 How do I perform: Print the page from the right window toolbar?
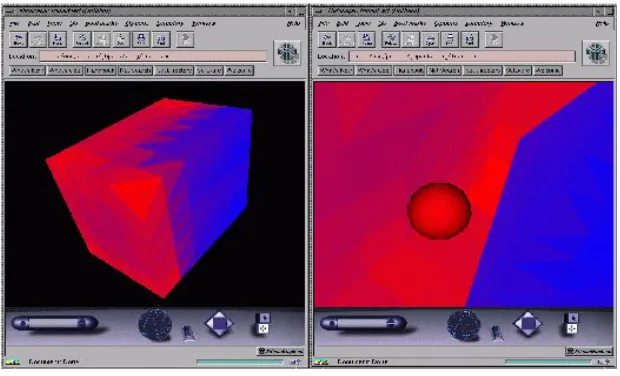[450, 40]
